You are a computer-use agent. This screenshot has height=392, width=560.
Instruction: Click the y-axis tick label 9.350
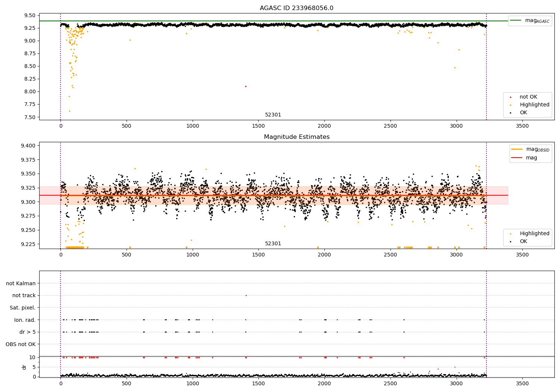point(28,174)
